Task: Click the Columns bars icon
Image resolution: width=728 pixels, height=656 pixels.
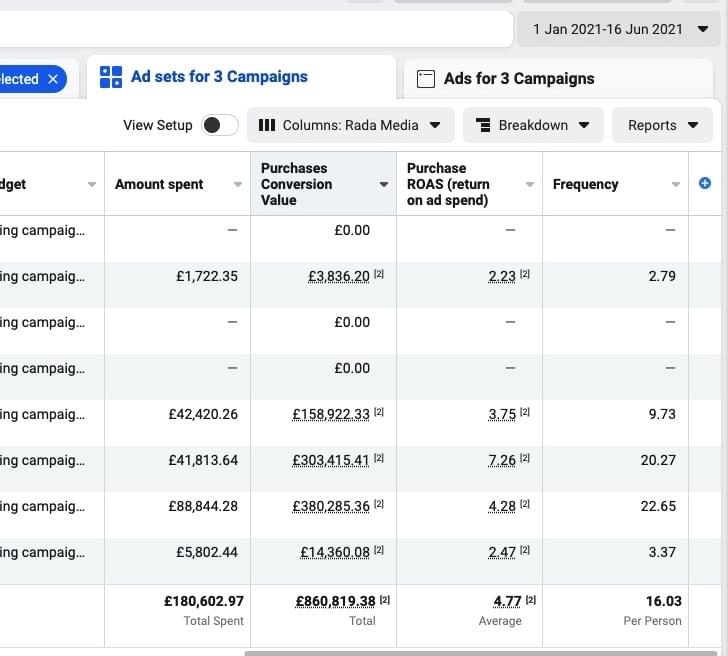Action: 267,125
